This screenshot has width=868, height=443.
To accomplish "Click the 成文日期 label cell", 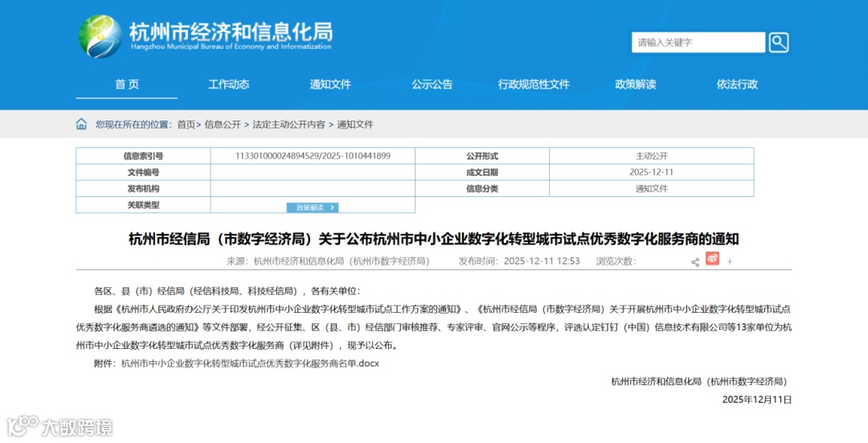I will (482, 172).
